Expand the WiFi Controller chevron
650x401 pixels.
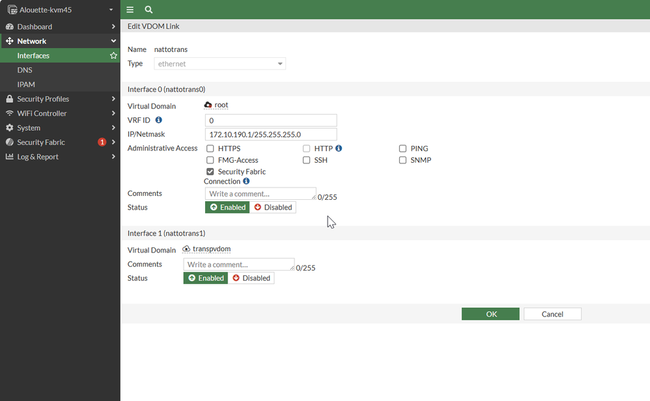113,113
